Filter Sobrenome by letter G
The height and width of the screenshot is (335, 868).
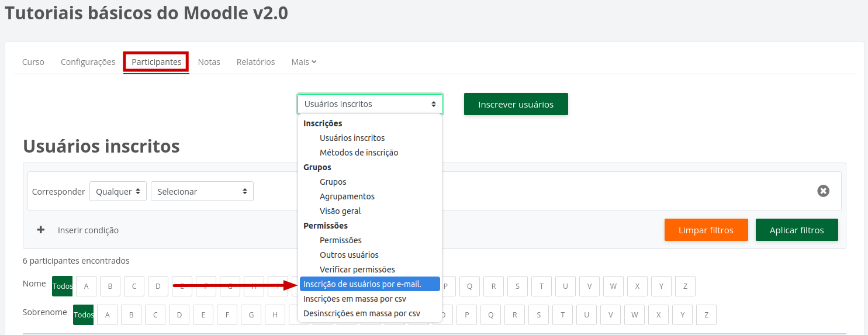click(x=251, y=315)
